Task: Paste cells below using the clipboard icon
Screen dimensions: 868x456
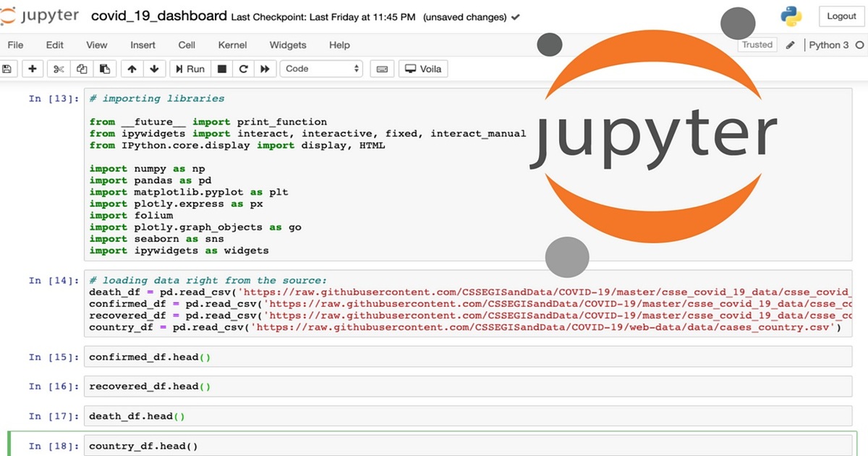Action: (103, 68)
